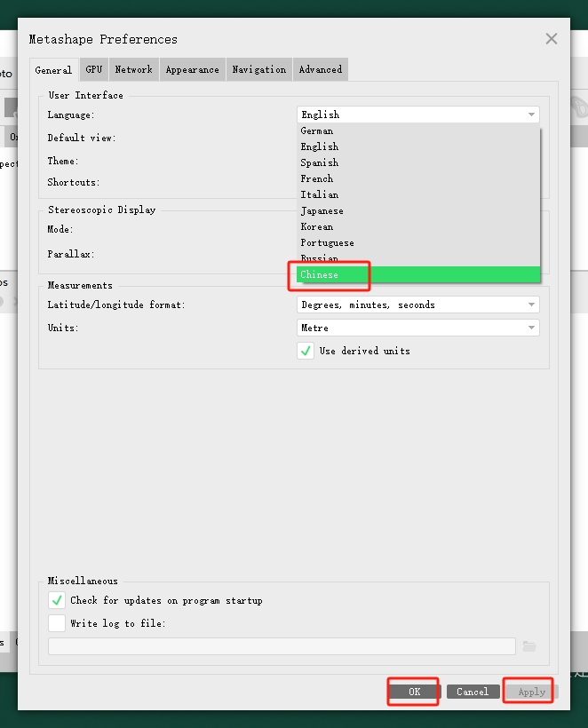588x728 pixels.
Task: Click the Apply button
Action: pos(531,692)
